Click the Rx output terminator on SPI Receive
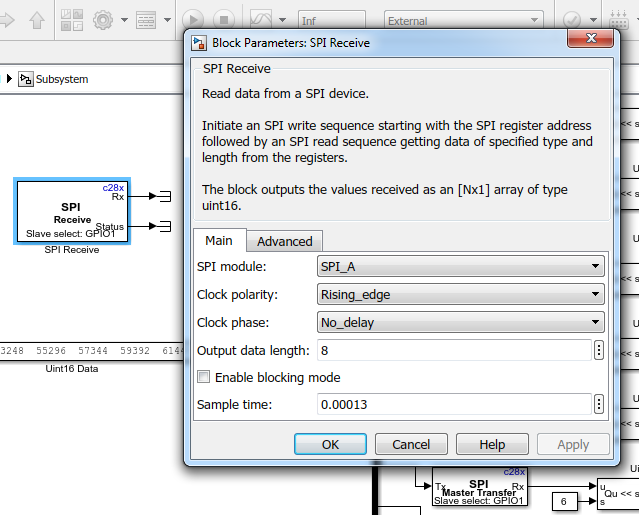 click(165, 196)
